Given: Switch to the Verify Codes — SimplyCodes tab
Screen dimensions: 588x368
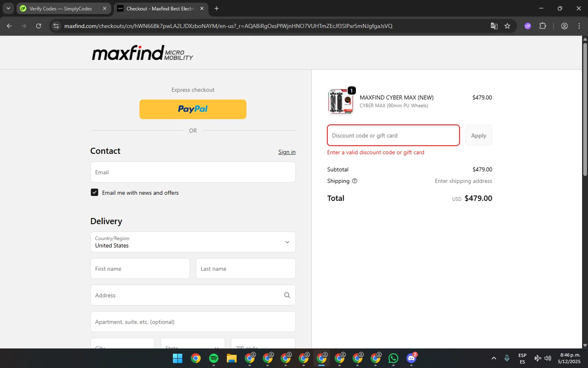Looking at the screenshot, I should (x=61, y=8).
